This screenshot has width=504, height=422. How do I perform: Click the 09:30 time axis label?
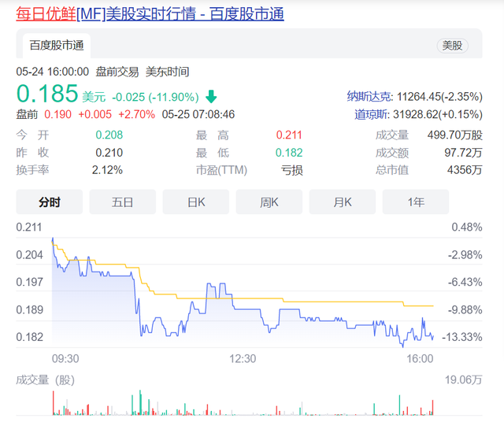65,359
